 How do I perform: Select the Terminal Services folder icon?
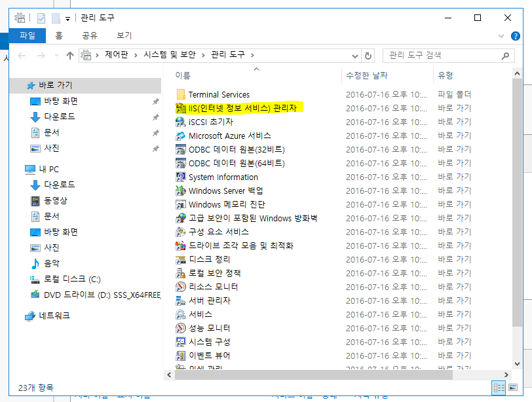[x=181, y=94]
